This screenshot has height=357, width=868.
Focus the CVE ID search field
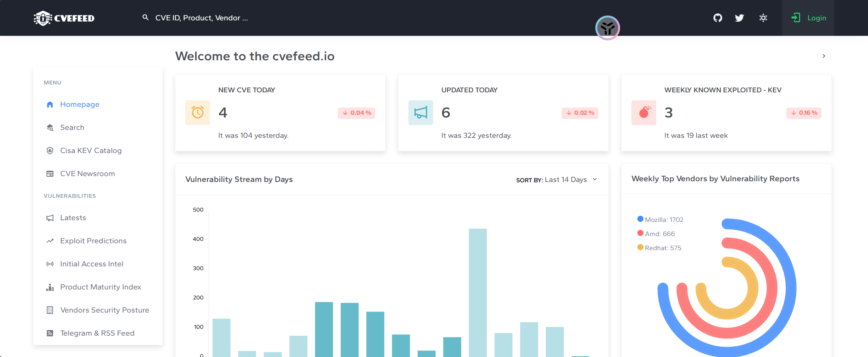[x=201, y=18]
